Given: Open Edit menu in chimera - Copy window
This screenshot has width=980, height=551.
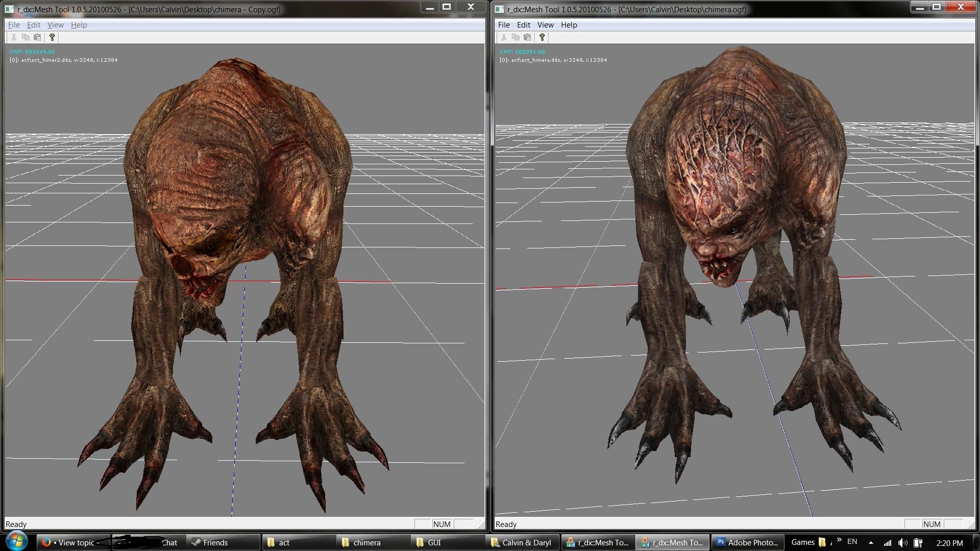Looking at the screenshot, I should (x=33, y=24).
